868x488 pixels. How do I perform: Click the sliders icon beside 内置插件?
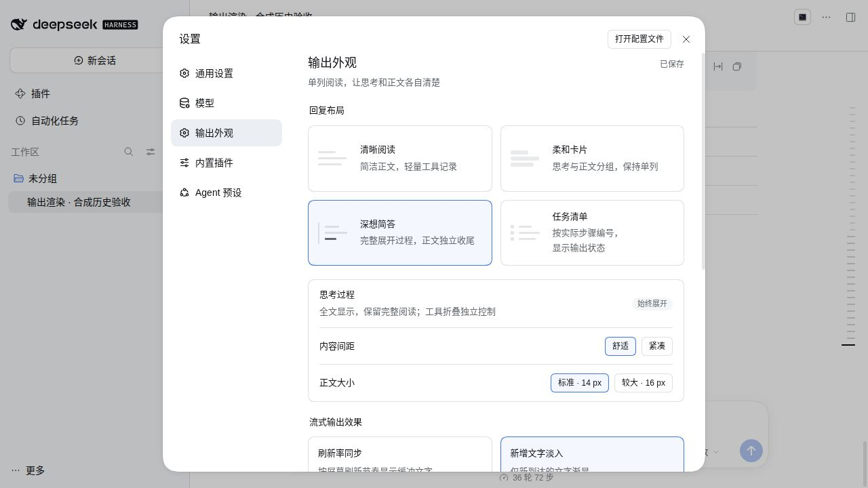coord(184,163)
